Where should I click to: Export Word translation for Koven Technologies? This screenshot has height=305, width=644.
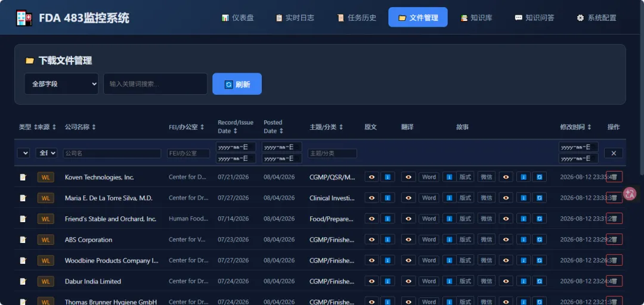(429, 177)
